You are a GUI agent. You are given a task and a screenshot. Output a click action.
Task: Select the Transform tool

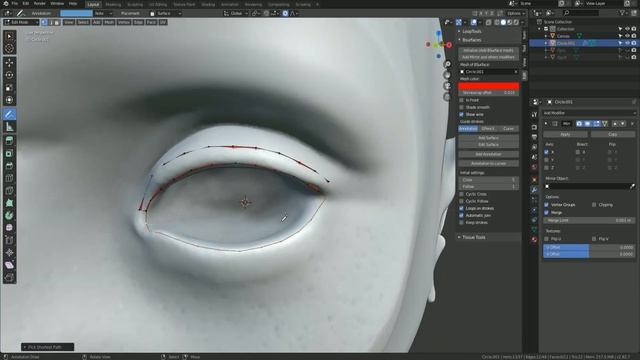[9, 100]
